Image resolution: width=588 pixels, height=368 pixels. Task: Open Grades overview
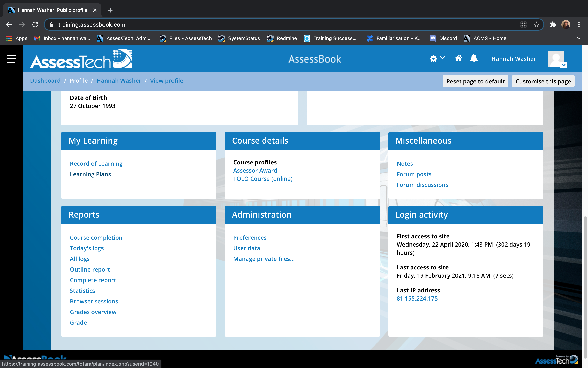coord(93,312)
